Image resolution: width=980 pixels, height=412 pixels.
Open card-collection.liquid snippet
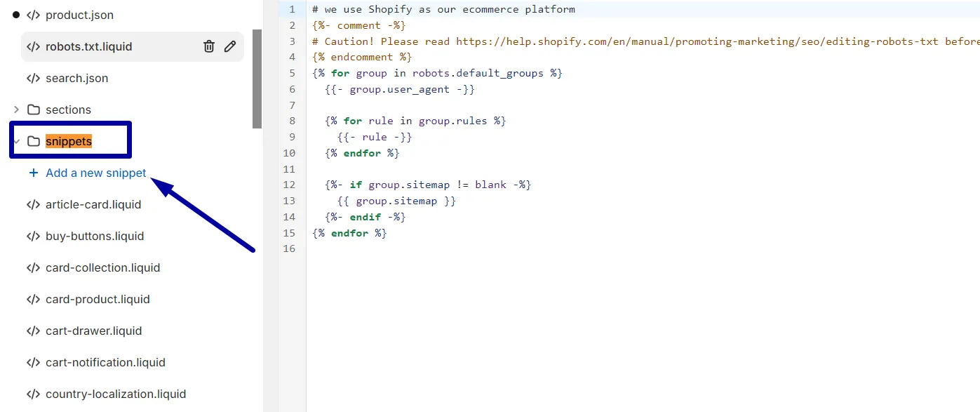click(103, 267)
